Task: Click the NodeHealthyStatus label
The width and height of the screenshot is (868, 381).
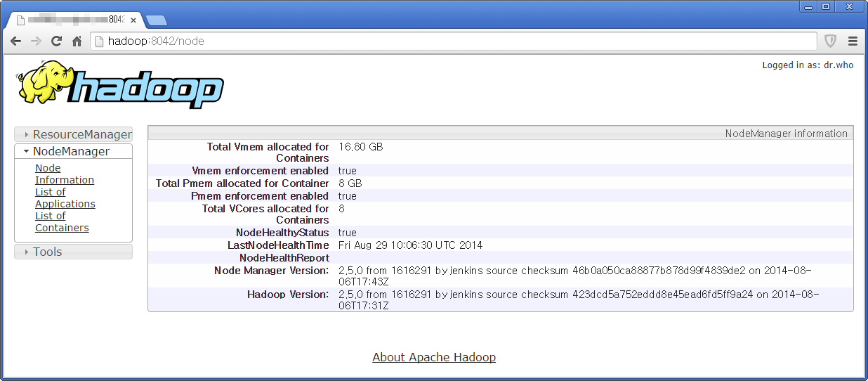Action: 282,233
